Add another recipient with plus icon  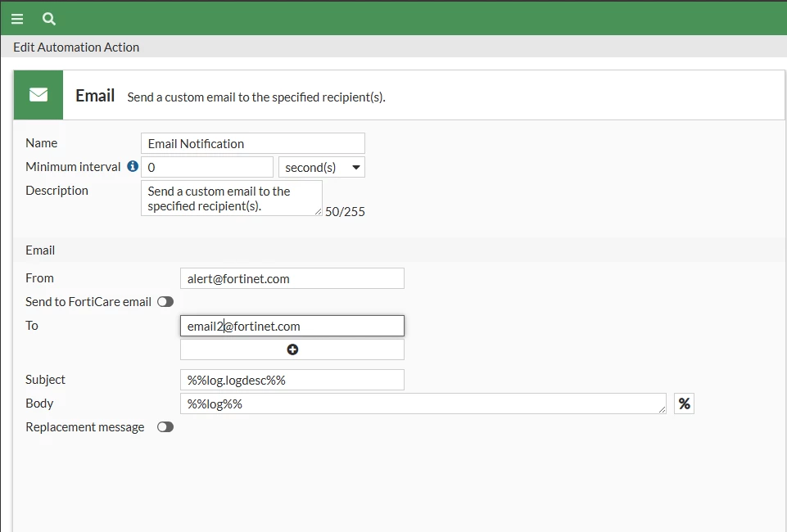click(x=292, y=349)
